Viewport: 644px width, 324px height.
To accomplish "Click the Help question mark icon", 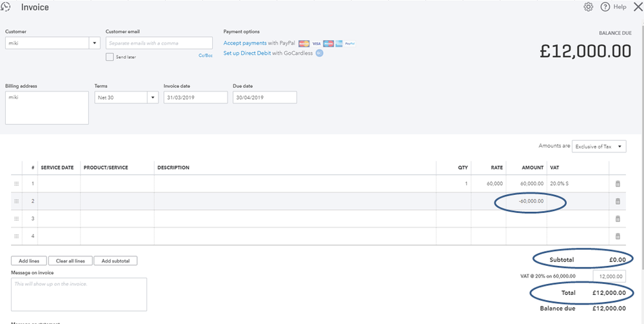I will 605,7.
